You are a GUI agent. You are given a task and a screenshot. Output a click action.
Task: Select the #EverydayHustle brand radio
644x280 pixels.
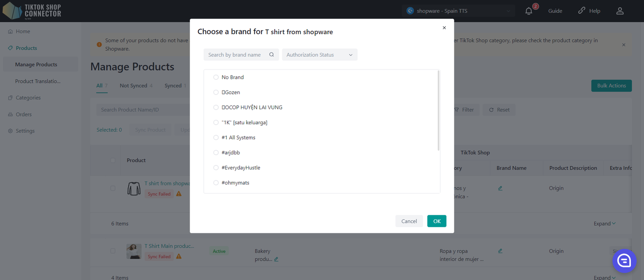pos(216,168)
